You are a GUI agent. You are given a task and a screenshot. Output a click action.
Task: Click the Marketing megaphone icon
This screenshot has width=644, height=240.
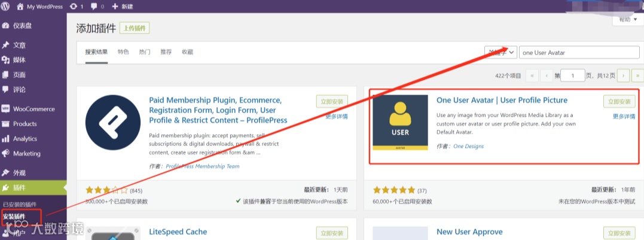pos(5,153)
